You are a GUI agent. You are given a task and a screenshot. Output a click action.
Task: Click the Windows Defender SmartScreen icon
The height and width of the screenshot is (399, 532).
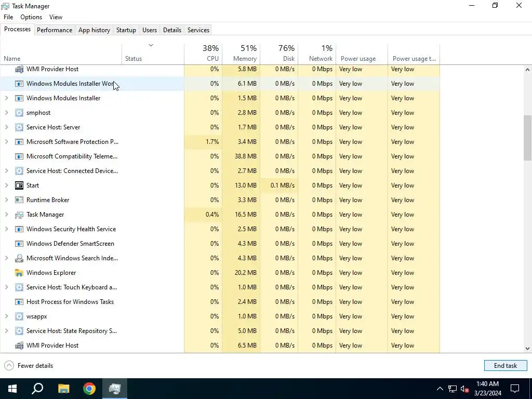(x=19, y=244)
